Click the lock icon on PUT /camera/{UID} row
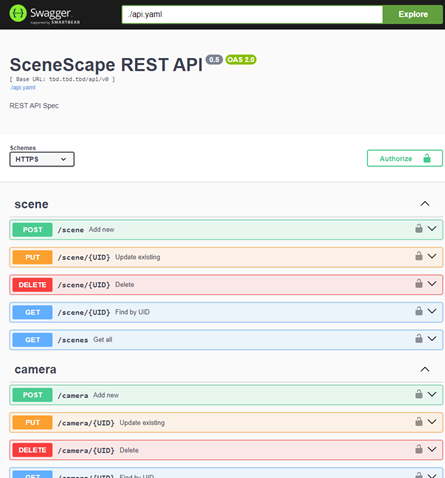Viewport: 445px width, 478px height. click(x=419, y=422)
